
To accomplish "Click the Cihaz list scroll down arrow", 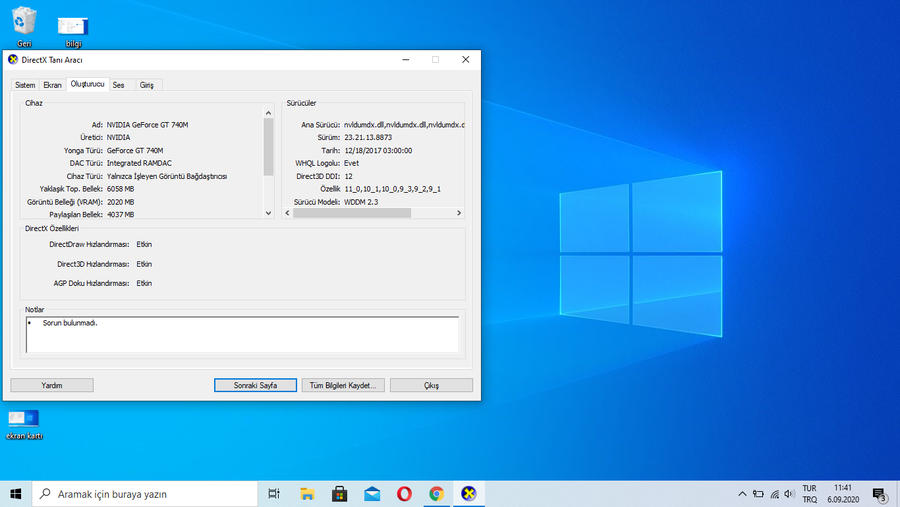I will (268, 213).
